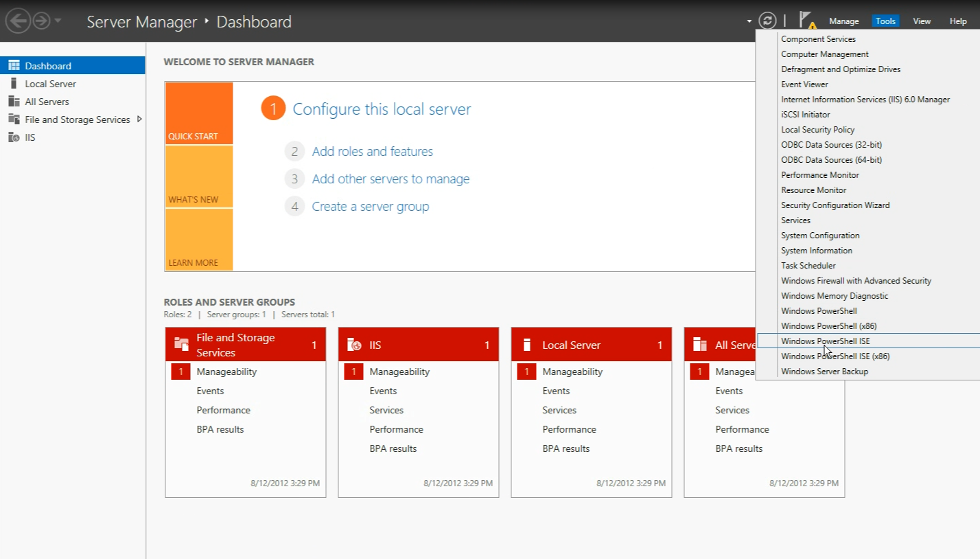
Task: Click the refresh dashboard icon
Action: (767, 21)
